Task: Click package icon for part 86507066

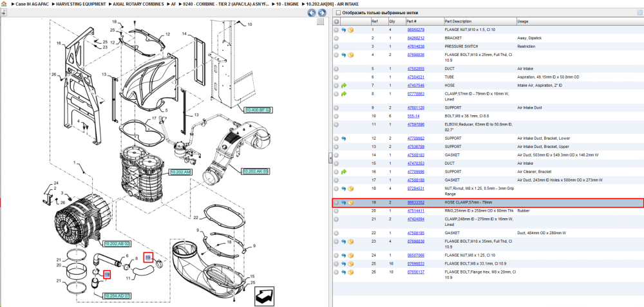Action: pos(351,256)
